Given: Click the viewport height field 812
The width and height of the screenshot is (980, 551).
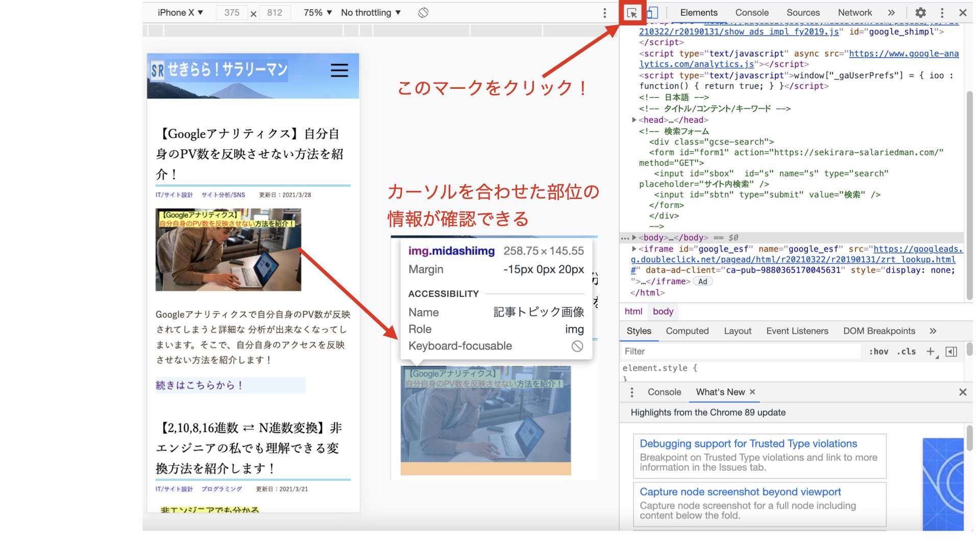Looking at the screenshot, I should 275,13.
